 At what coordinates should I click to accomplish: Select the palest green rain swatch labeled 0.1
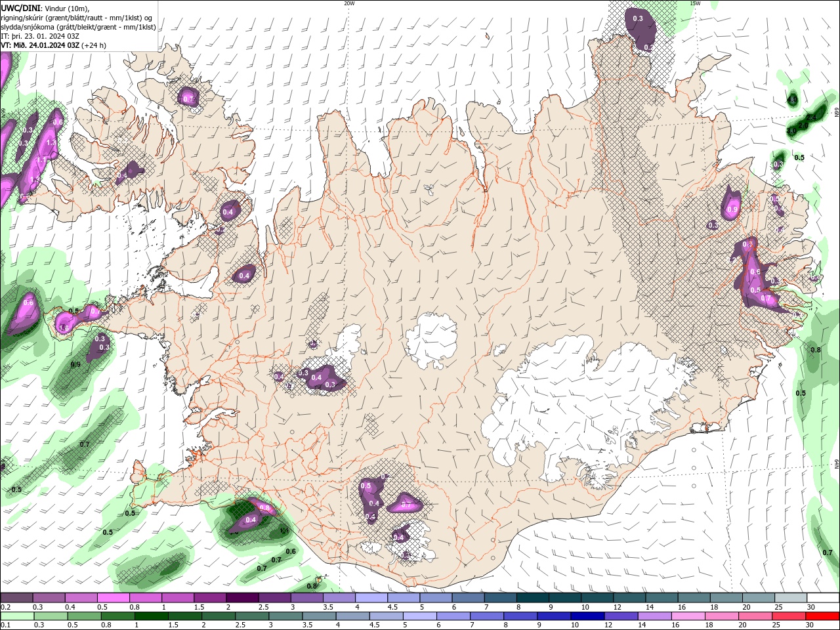pyautogui.click(x=16, y=616)
